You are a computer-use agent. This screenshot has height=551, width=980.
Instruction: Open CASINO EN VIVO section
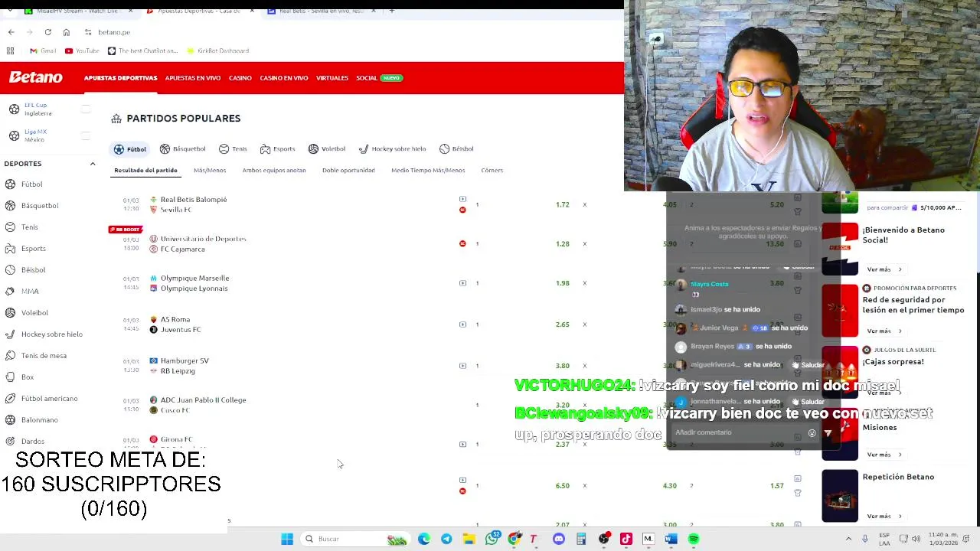pyautogui.click(x=284, y=78)
